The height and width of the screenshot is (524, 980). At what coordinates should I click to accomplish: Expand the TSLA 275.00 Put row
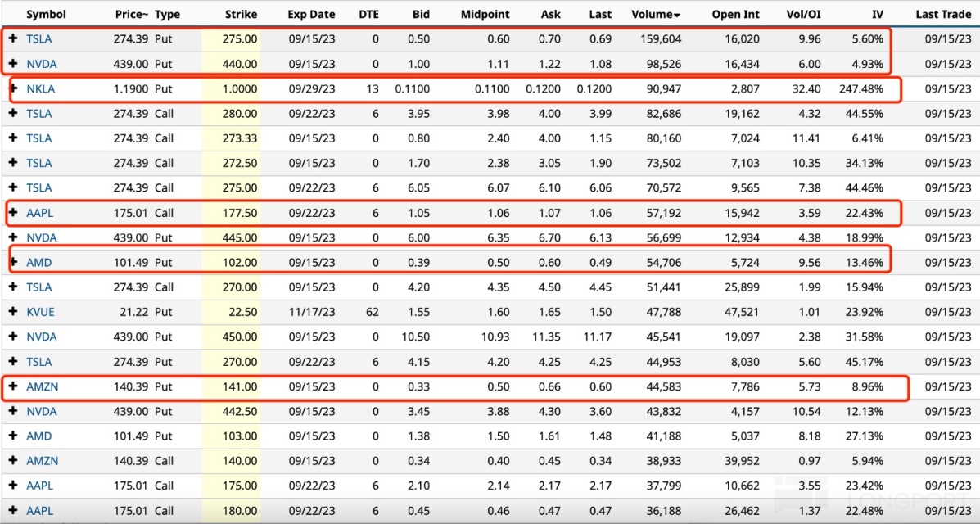coord(13,38)
